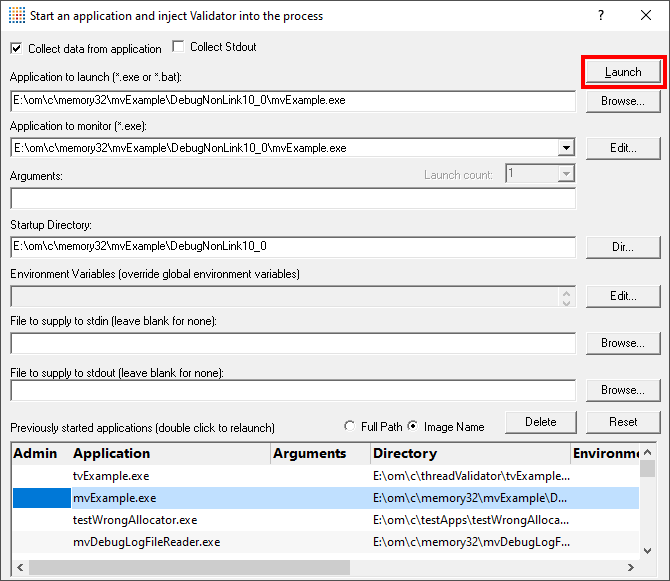The image size is (670, 581).
Task: Click the Startup Directory field
Action: coord(293,247)
